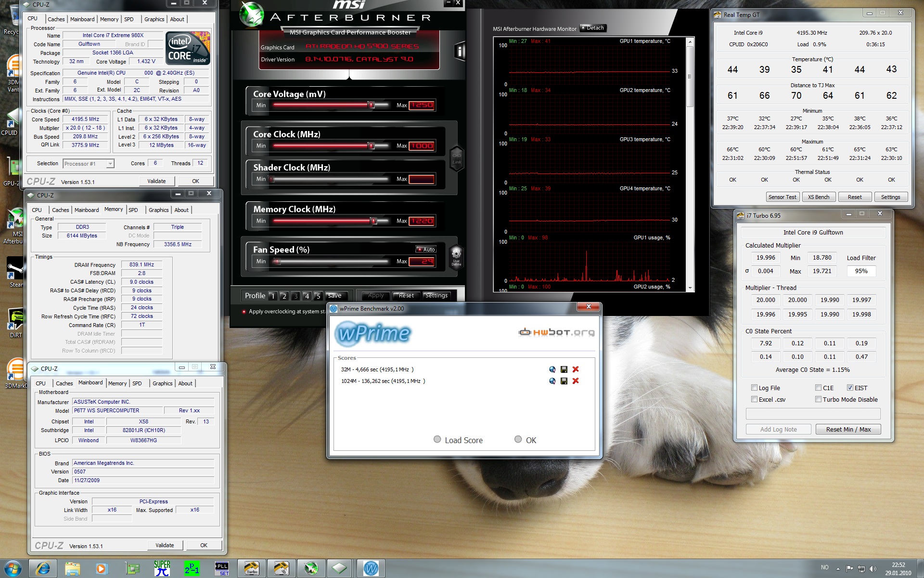Adjust the Memory Clock slider handle
This screenshot has width=924, height=578.
pyautogui.click(x=373, y=221)
